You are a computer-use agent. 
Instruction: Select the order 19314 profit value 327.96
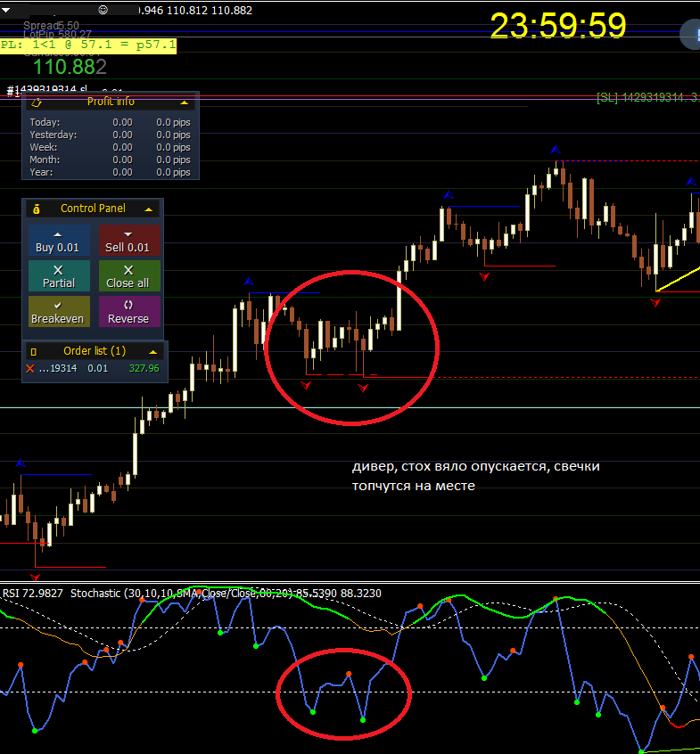coord(144,368)
